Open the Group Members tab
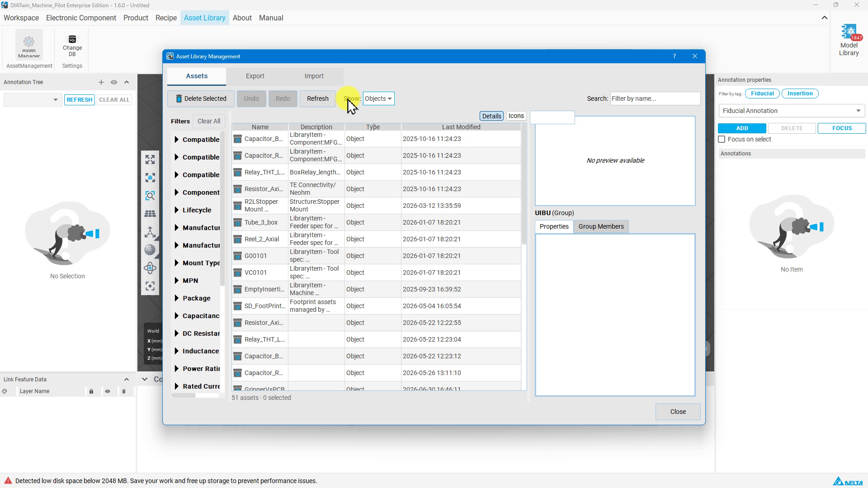 [x=601, y=226]
